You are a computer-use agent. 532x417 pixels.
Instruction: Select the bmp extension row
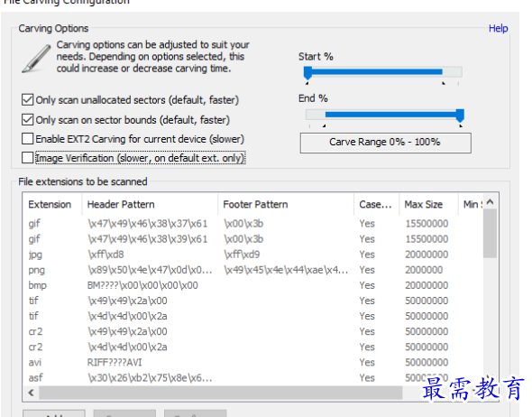252,285
